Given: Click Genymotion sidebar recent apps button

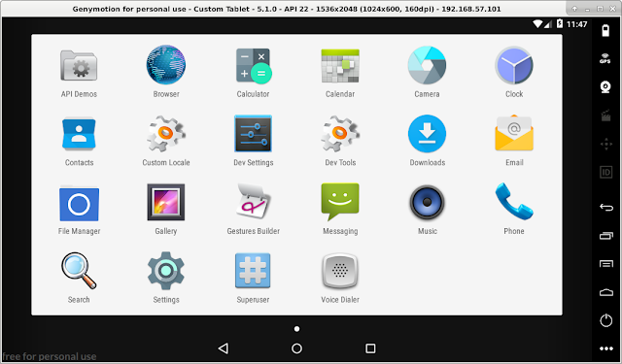Looking at the screenshot, I should click(606, 236).
